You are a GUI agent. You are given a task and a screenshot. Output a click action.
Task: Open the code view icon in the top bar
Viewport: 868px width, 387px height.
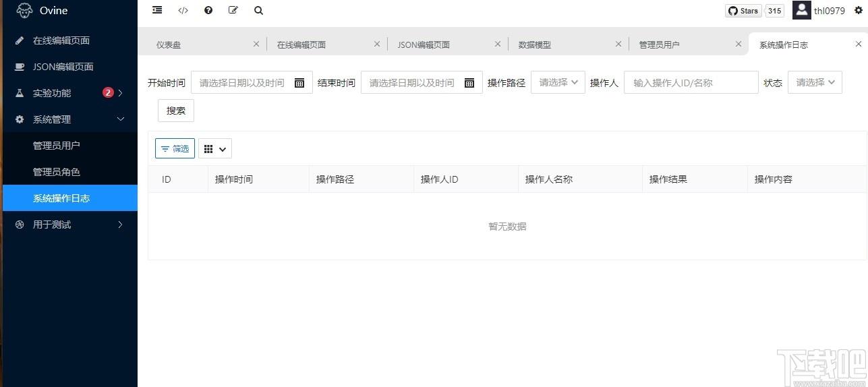pos(183,10)
